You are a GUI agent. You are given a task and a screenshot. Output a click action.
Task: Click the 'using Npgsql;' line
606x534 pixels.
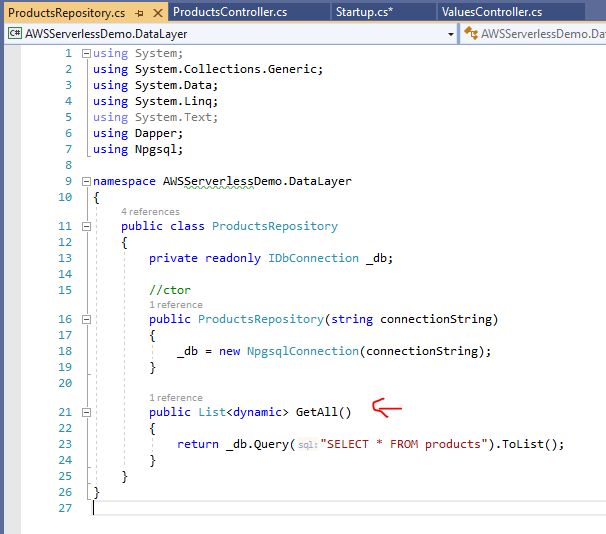coord(138,150)
